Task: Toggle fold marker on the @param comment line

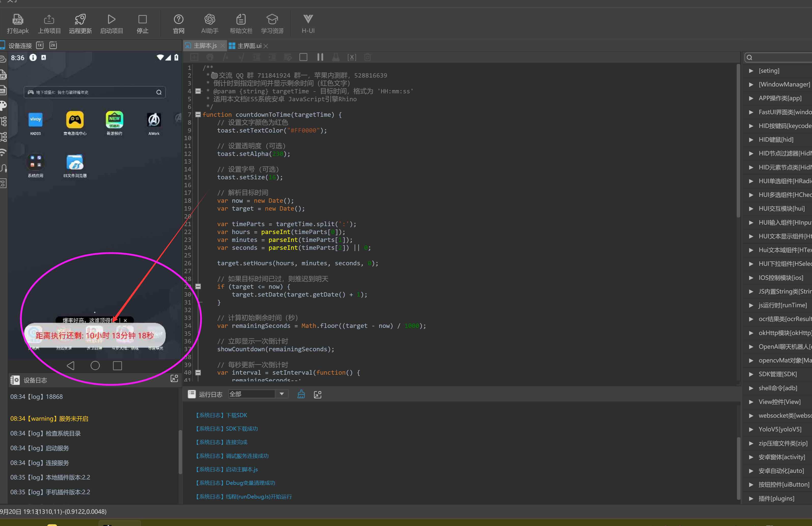Action: click(x=198, y=91)
